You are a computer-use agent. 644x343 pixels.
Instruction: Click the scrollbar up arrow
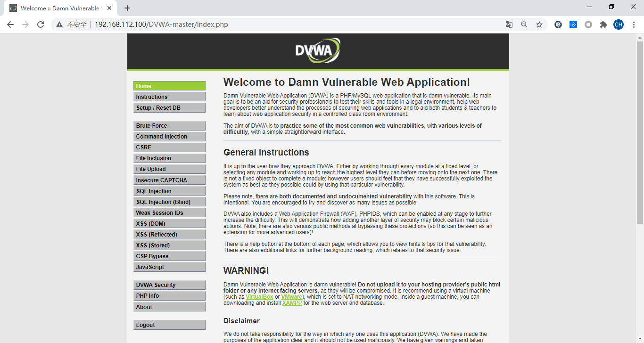click(640, 37)
